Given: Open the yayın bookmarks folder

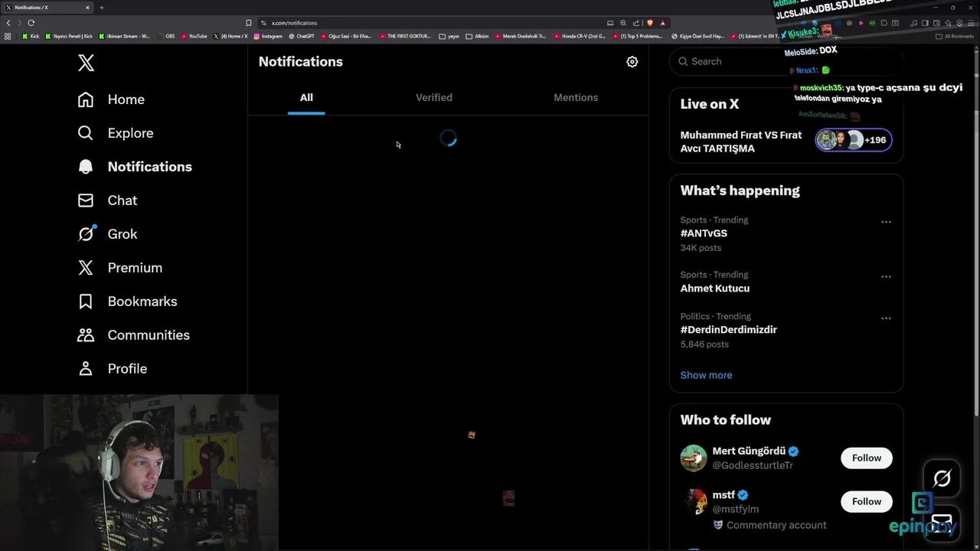Looking at the screenshot, I should (449, 36).
